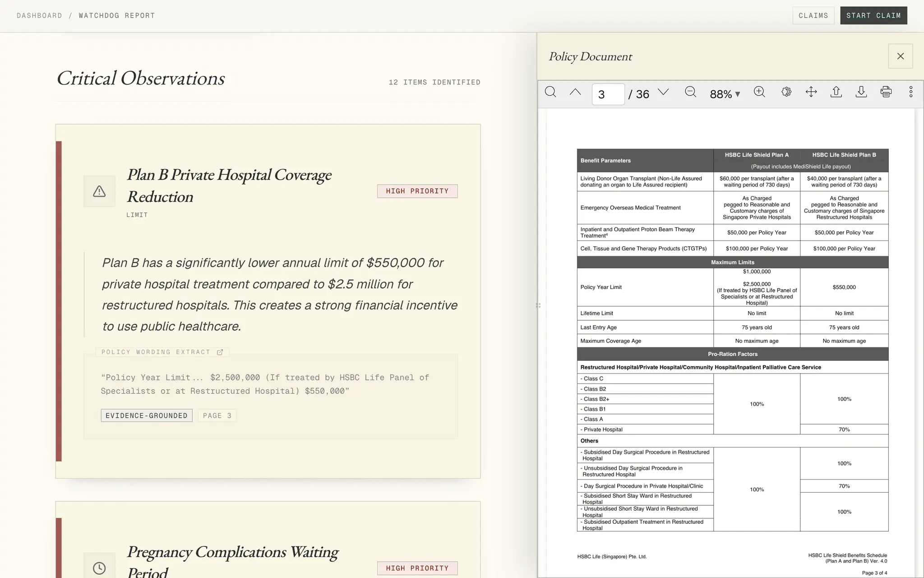
Task: Open the Policy Wording Extract external link
Action: (220, 352)
